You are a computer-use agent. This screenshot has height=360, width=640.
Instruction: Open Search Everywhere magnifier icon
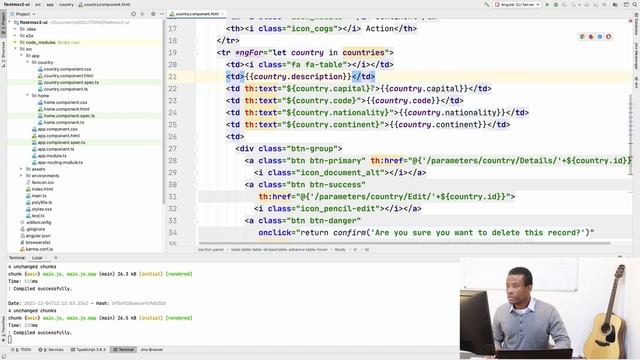(635, 4)
